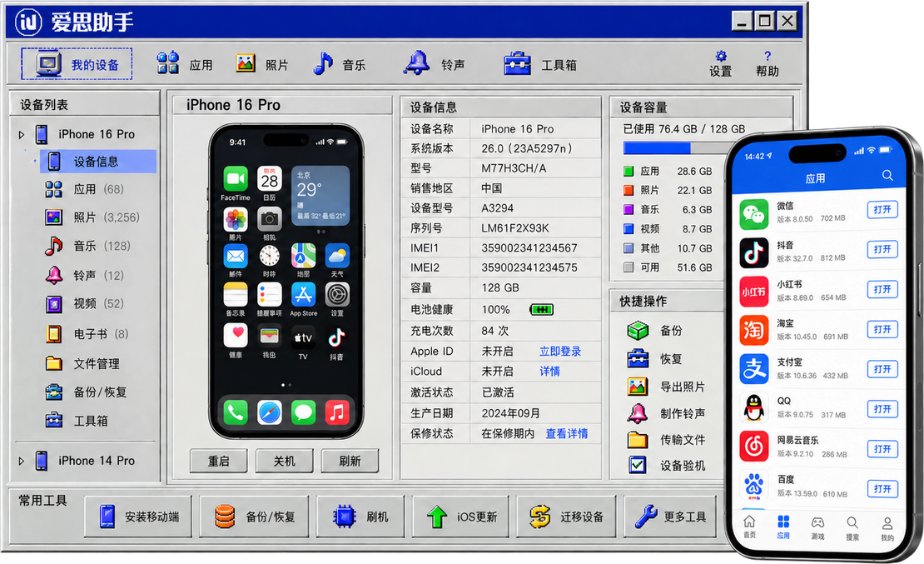Open 电子书 (8) sidebar item
This screenshot has width=924, height=564.
[87, 334]
